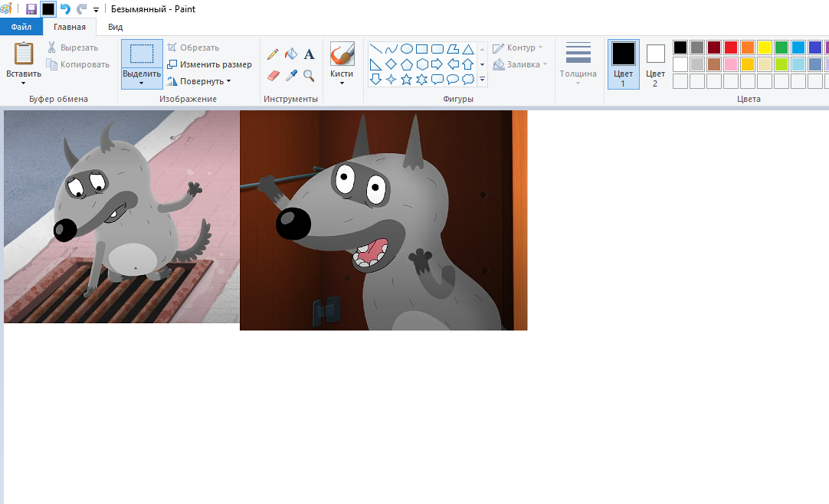Expand the Выделить options arrow
The height and width of the screenshot is (504, 829).
[x=142, y=83]
